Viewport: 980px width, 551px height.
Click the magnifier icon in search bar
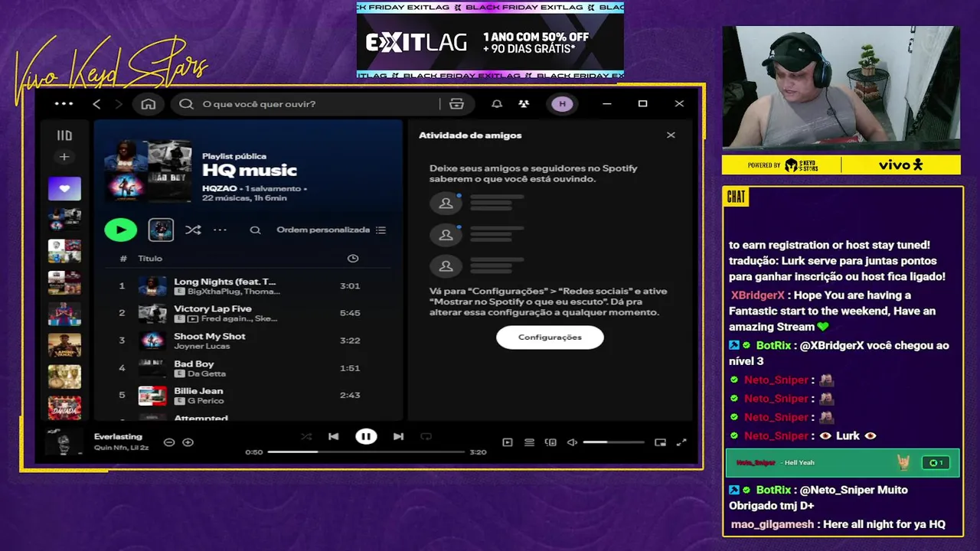click(186, 104)
